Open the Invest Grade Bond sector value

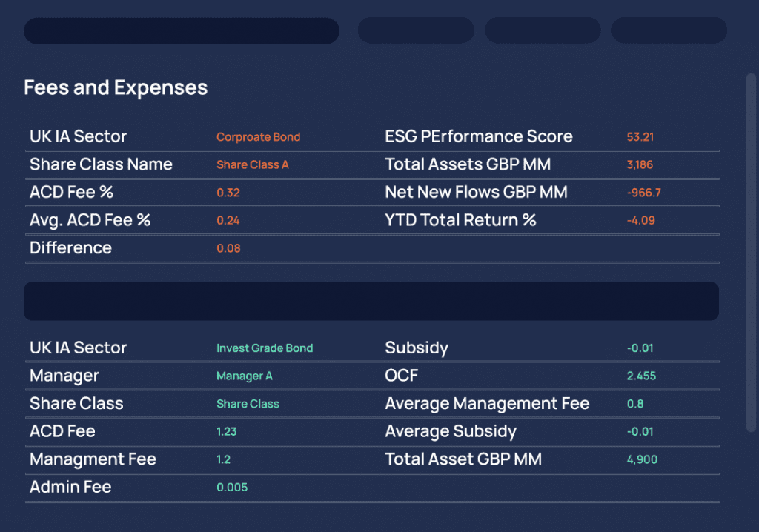[265, 348]
